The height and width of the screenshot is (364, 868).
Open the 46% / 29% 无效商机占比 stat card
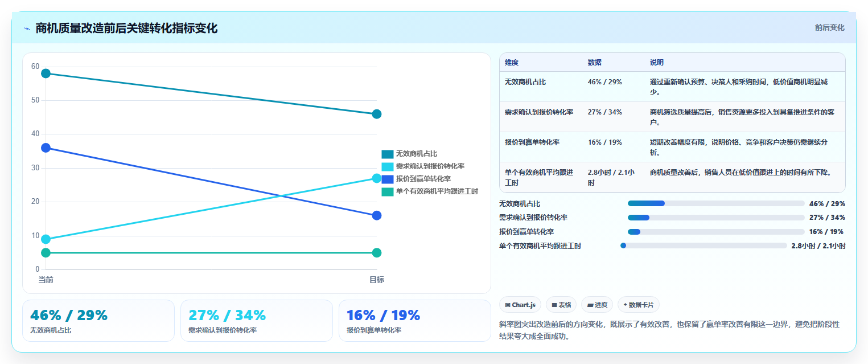(x=98, y=321)
